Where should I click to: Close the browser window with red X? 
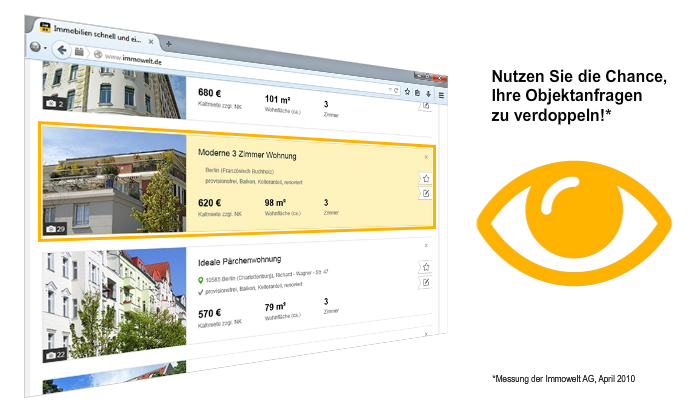(x=439, y=78)
